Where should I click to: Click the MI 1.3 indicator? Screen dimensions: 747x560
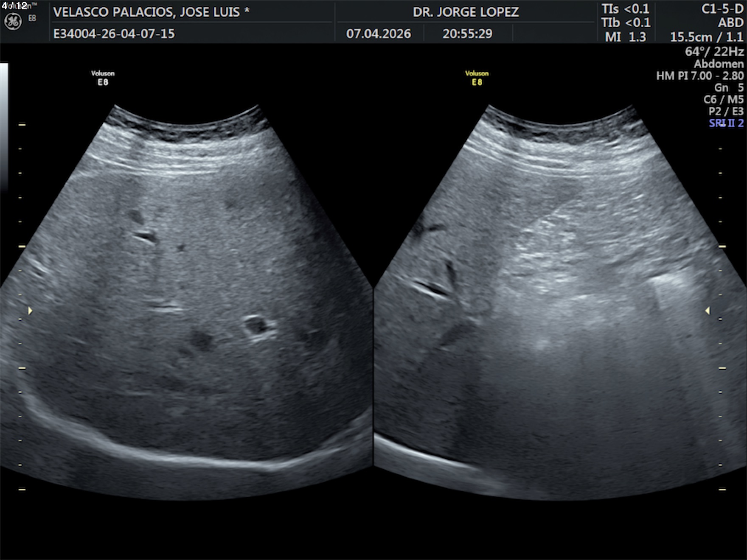point(625,37)
